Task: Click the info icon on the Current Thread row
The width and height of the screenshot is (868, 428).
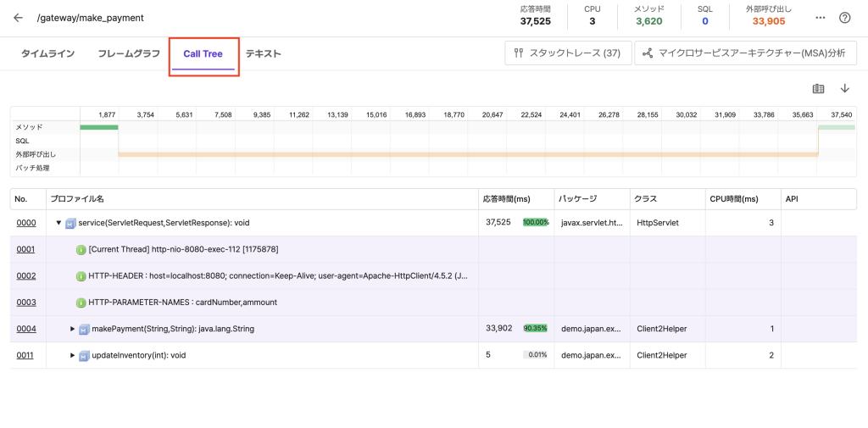Action: [81, 250]
